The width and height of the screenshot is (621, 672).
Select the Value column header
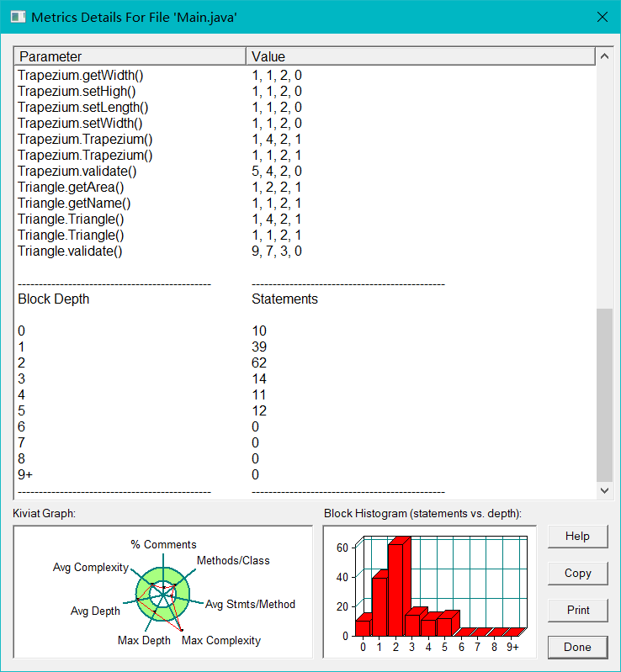coord(421,56)
